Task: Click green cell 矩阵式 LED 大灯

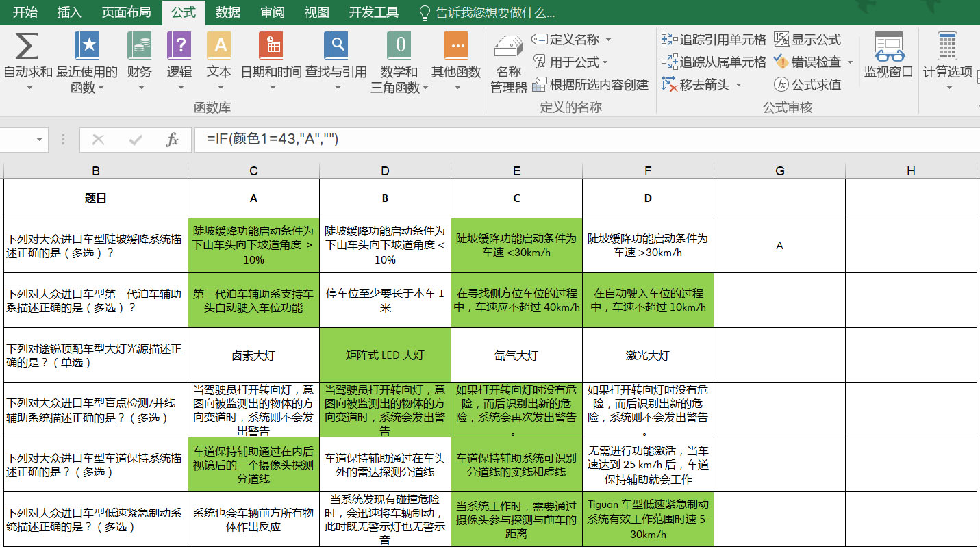Action: click(x=385, y=355)
